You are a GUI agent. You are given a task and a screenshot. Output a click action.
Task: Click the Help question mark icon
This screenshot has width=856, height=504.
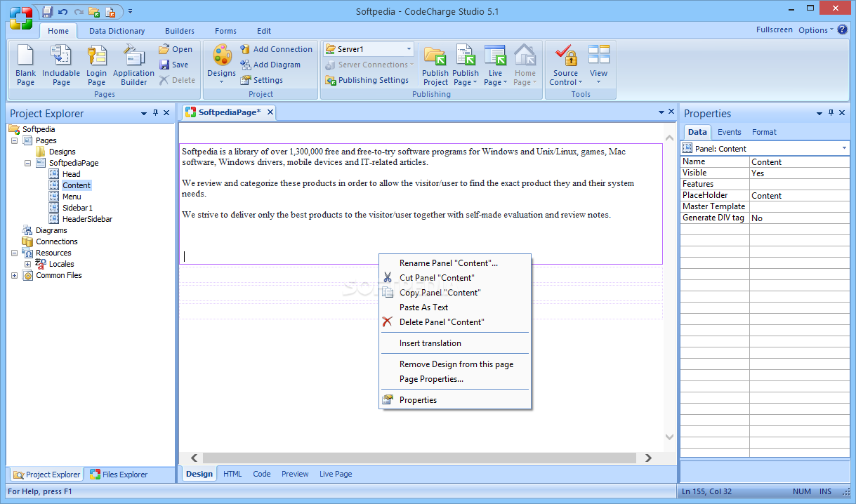click(843, 29)
